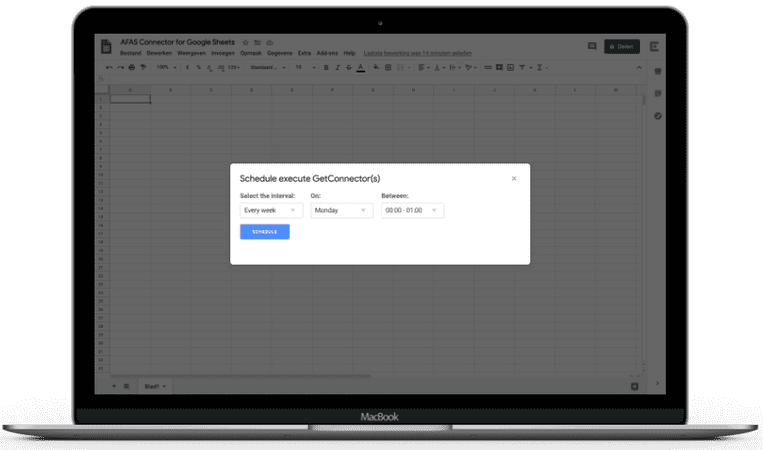Open the Help menu
The width and height of the screenshot is (763, 450).
click(349, 53)
